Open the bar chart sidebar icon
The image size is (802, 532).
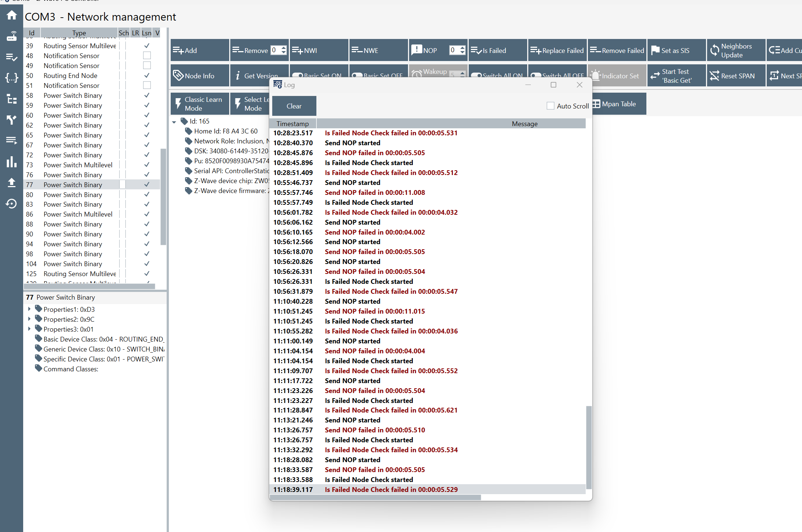coord(11,162)
